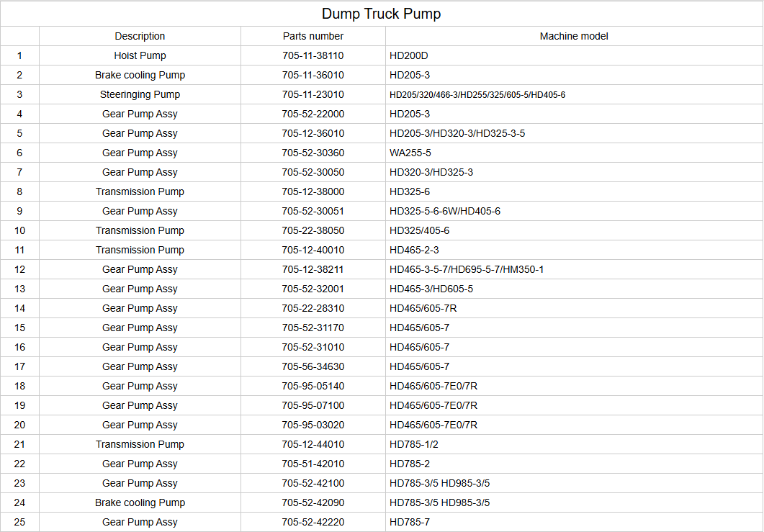Click row number 25
Image resolution: width=764 pixels, height=532 pixels.
coord(19,523)
